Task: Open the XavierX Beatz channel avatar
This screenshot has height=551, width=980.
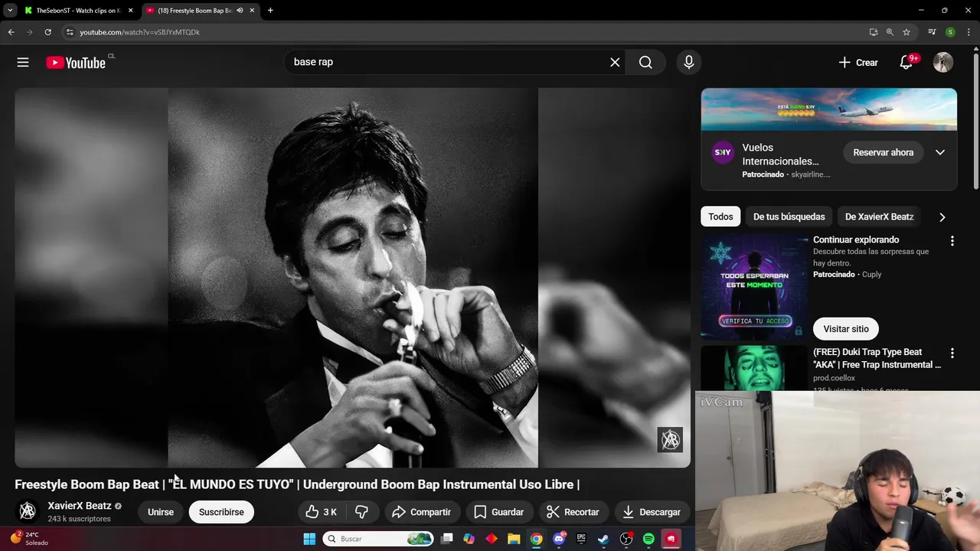Action: tap(28, 511)
